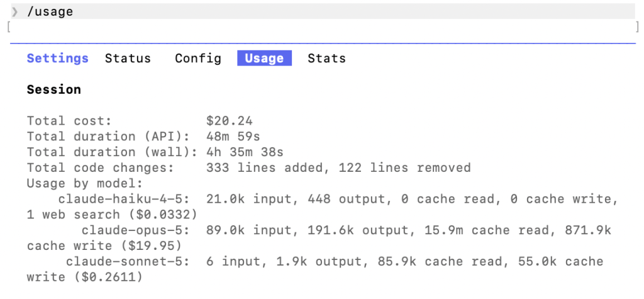The width and height of the screenshot is (644, 299).
Task: Open the Settings tab
Action: pos(57,59)
